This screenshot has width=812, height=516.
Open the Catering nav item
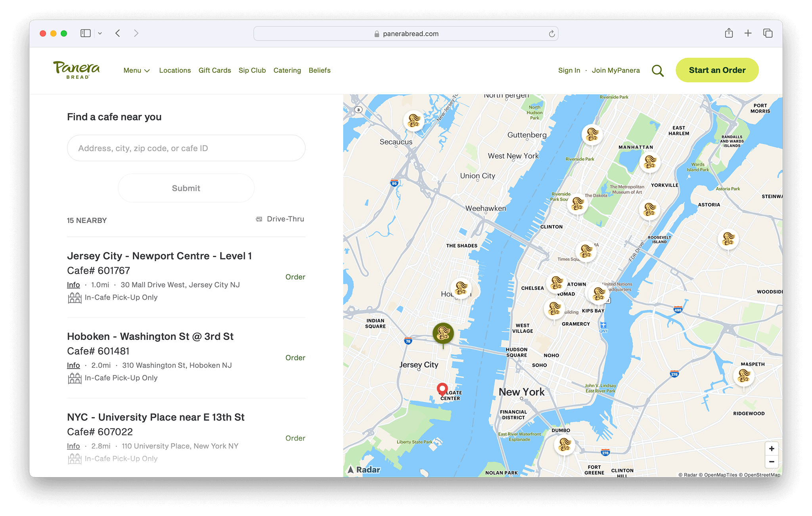pos(287,70)
